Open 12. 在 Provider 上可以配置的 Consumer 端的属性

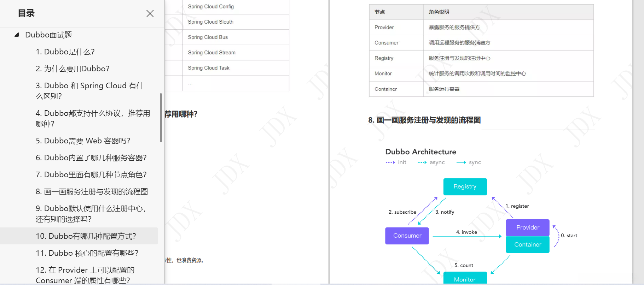pyautogui.click(x=85, y=275)
